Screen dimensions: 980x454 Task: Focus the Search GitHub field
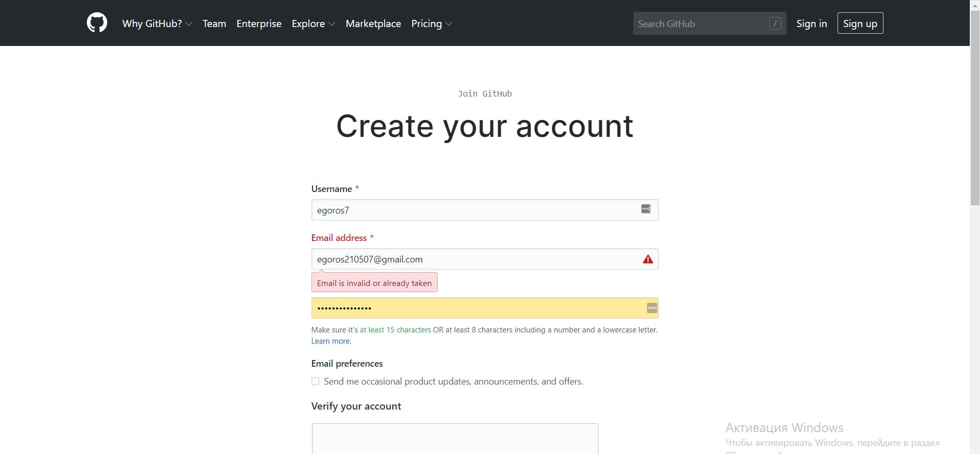coord(709,23)
